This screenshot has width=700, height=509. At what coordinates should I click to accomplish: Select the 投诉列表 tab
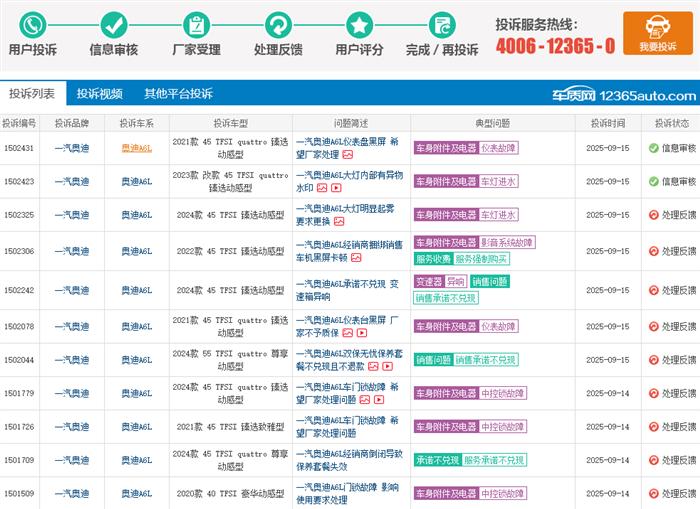[32, 94]
